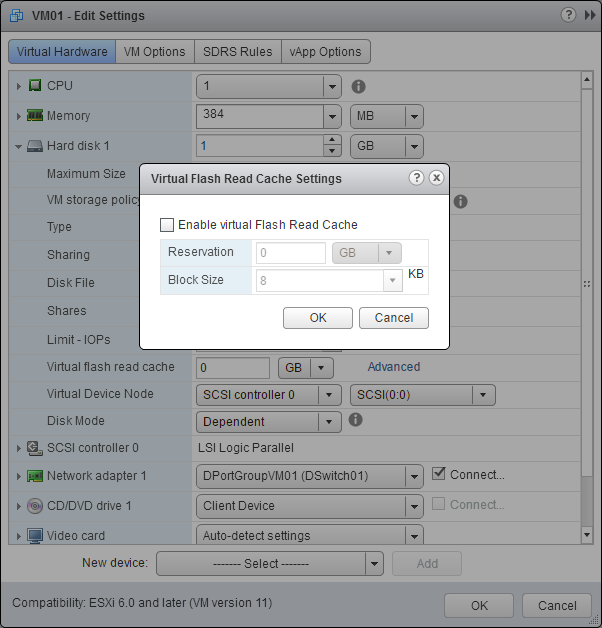Switch to the VM Options tab
Viewport: 602px width, 628px height.
[x=155, y=52]
